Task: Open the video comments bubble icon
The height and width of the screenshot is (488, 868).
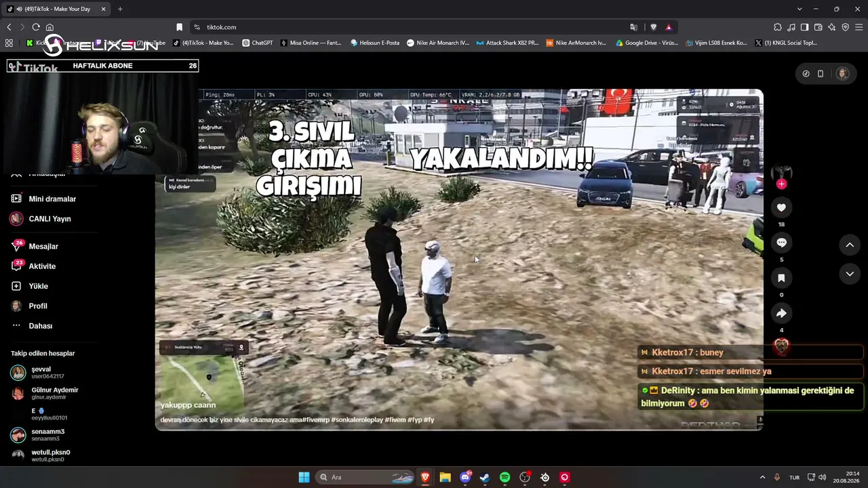Action: tap(781, 243)
